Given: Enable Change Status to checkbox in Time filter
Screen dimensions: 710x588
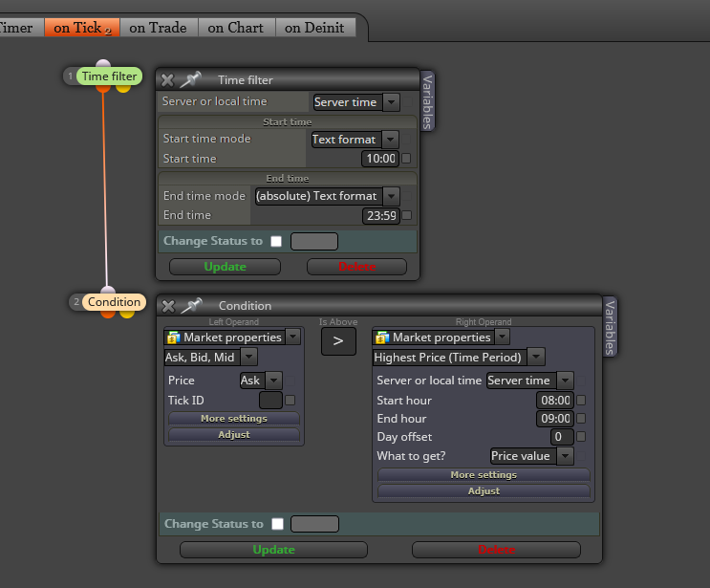Looking at the screenshot, I should (276, 242).
